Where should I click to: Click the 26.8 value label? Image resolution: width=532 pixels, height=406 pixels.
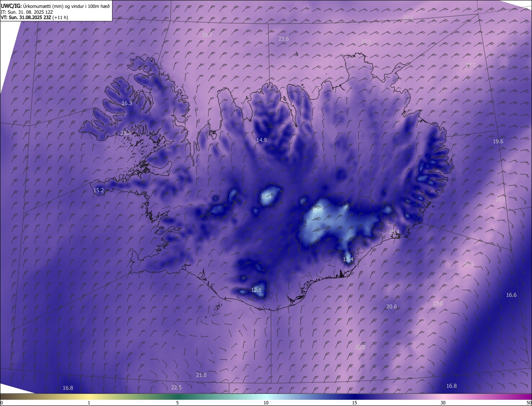pyautogui.click(x=360, y=347)
